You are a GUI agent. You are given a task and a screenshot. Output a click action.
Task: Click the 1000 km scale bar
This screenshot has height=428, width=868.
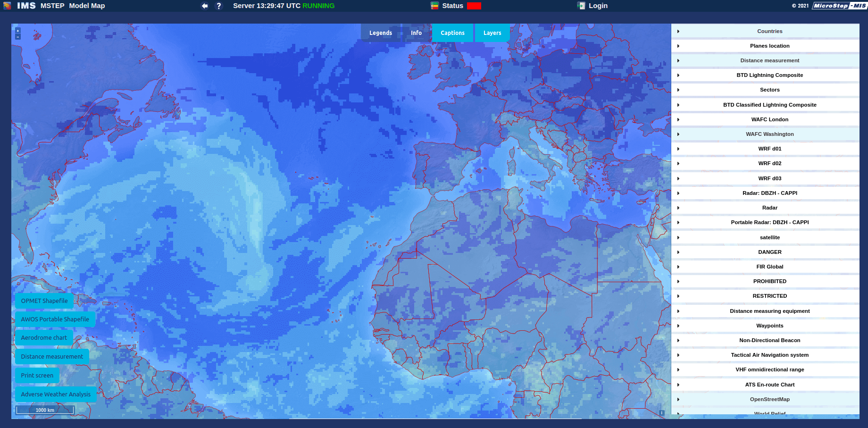[45, 410]
